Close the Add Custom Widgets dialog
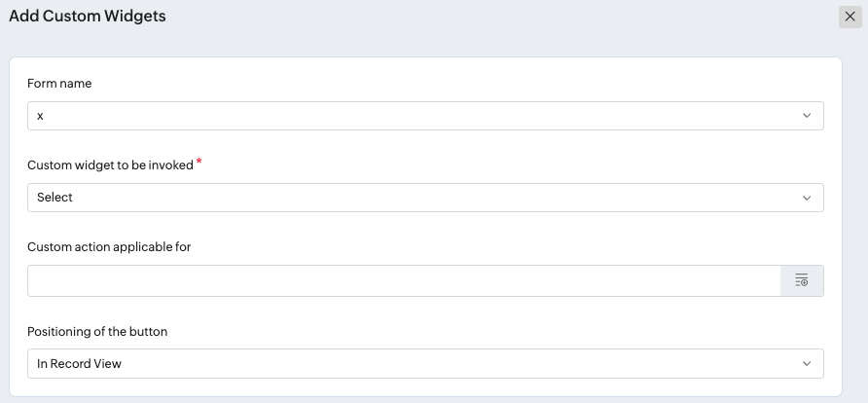Screen dimensions: 868x403 point(850,17)
